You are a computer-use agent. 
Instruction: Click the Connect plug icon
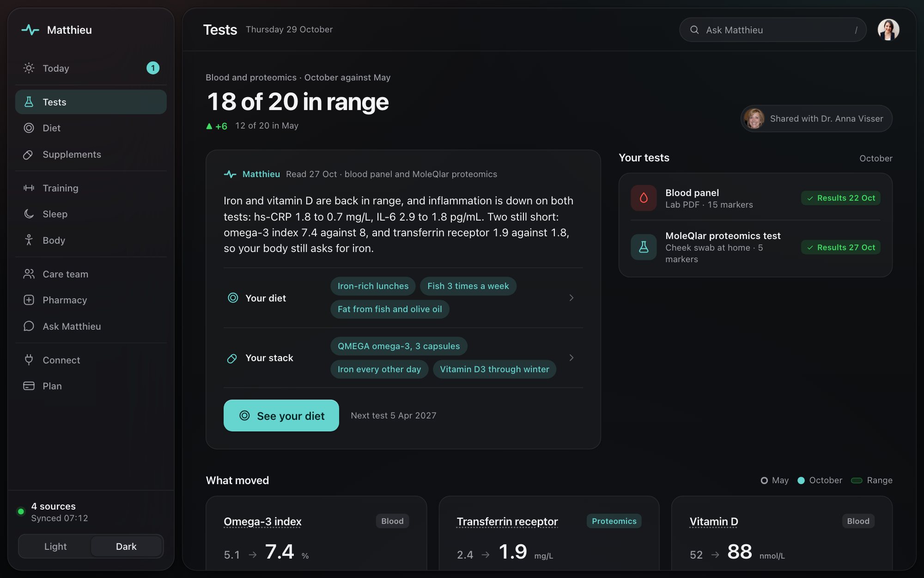[x=29, y=360]
